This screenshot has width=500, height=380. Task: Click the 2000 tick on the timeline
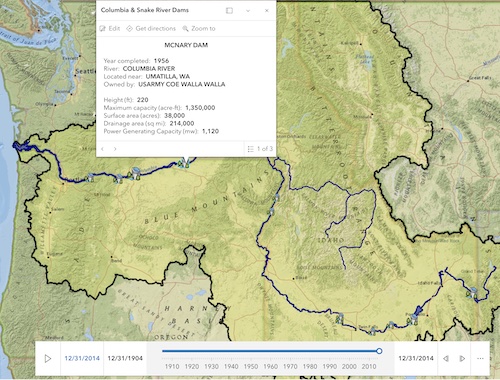tap(349, 366)
